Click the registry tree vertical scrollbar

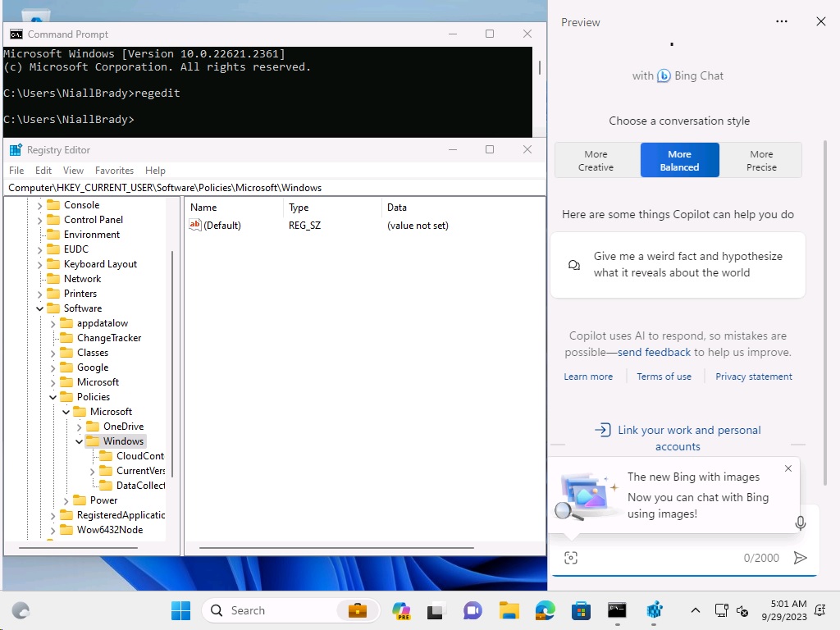click(172, 364)
